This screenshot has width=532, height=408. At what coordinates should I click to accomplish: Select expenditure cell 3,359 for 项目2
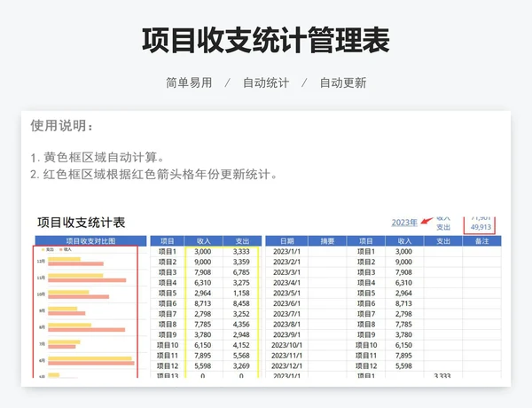241,262
